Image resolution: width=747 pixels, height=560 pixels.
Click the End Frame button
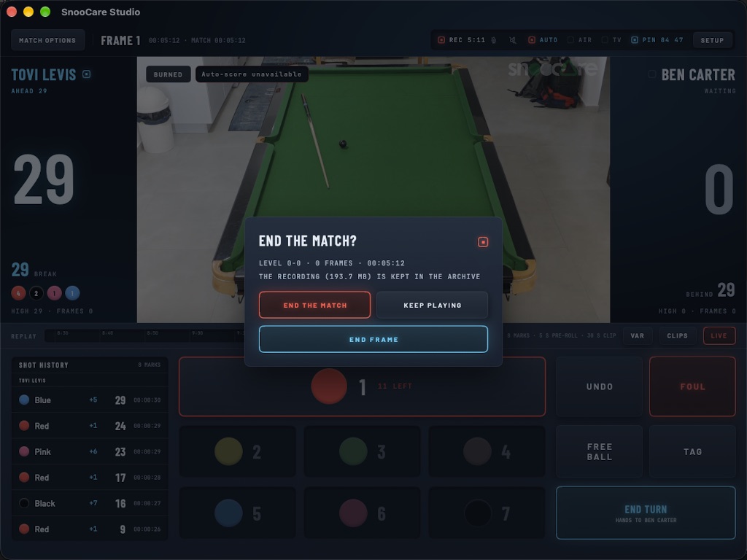(x=373, y=339)
